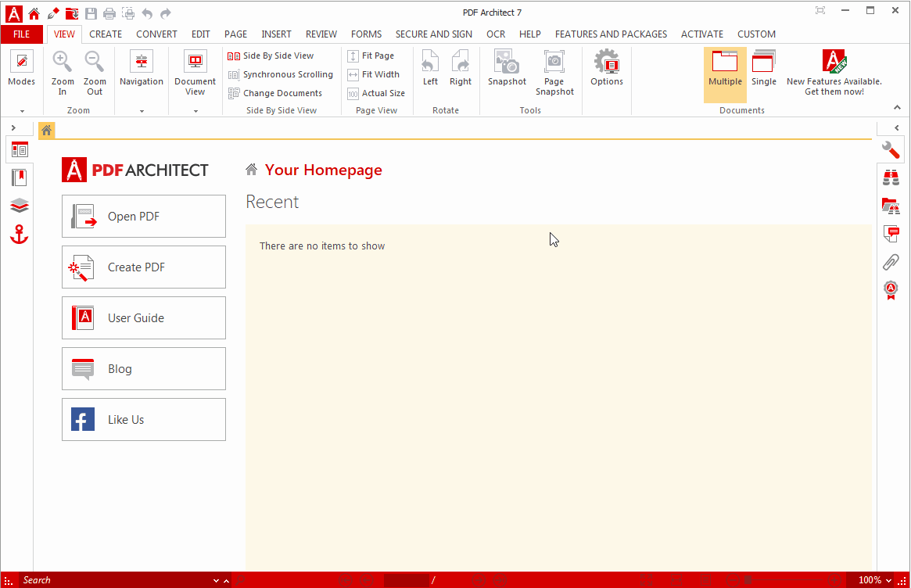Viewport: 911px width, 588px height.
Task: Open the User Guide
Action: click(144, 317)
